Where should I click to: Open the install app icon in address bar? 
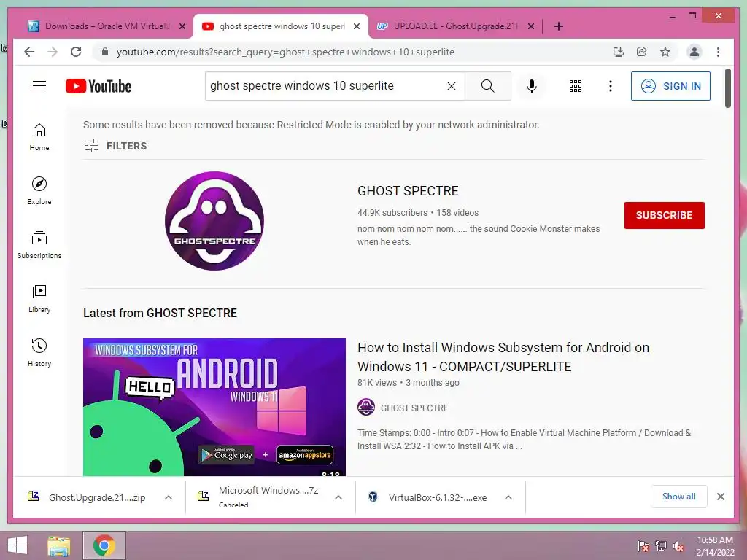pyautogui.click(x=619, y=52)
